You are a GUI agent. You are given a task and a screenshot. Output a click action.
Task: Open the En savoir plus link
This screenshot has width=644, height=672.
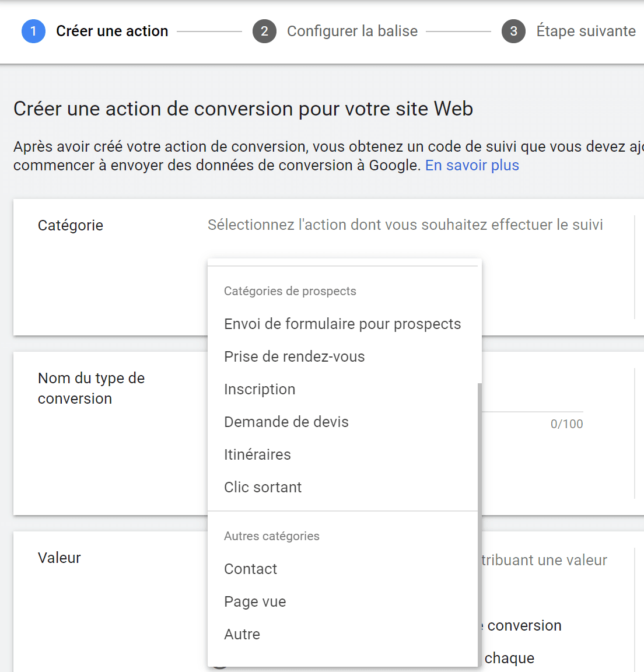(472, 166)
